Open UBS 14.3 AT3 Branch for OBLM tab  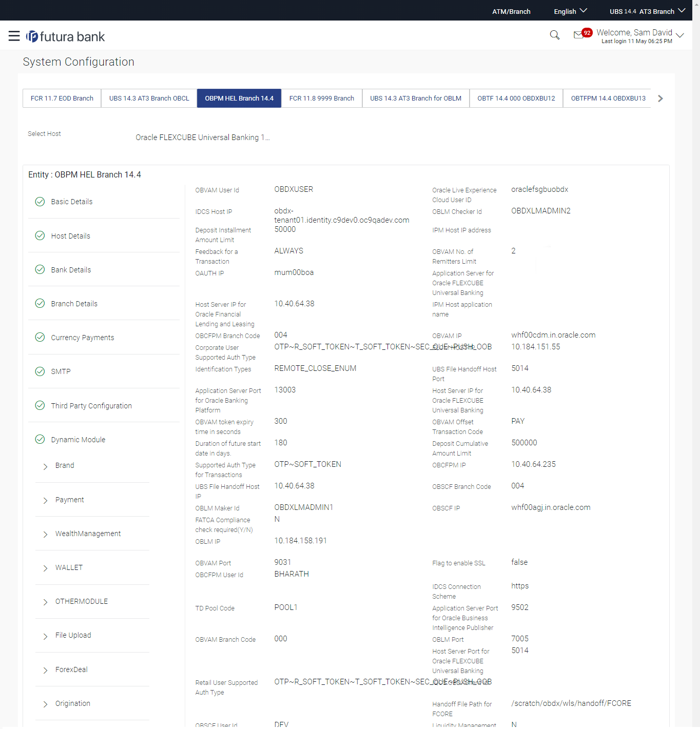pos(416,98)
